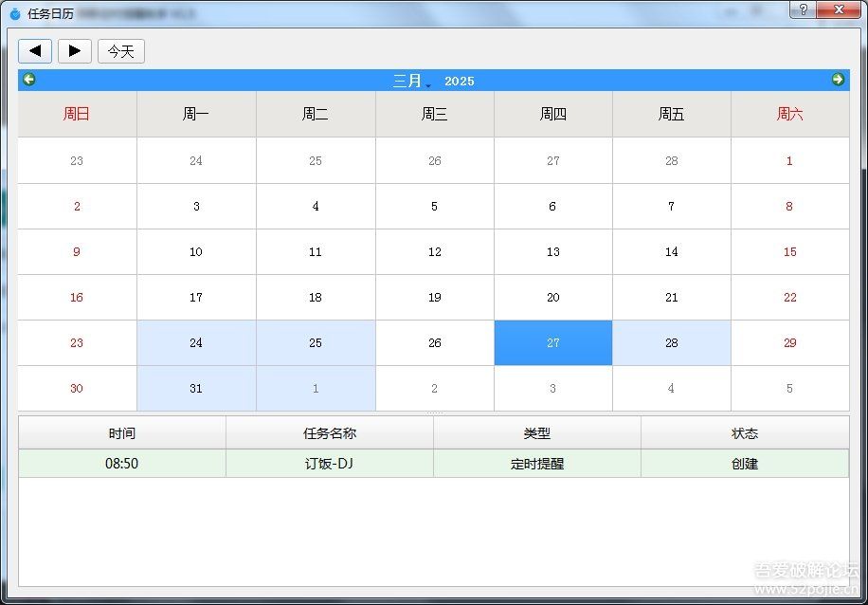Select Saturday March 8
Image resolution: width=868 pixels, height=605 pixels.
(x=790, y=206)
